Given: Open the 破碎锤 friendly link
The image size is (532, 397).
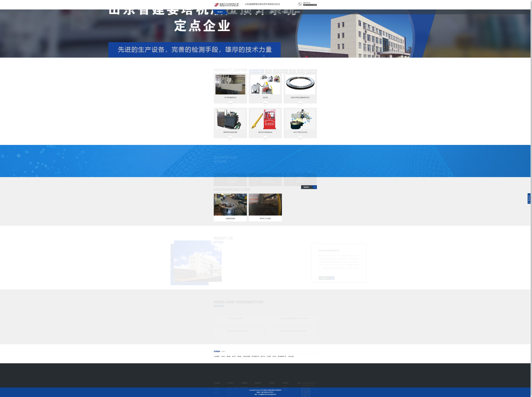Looking at the screenshot, I should click(239, 356).
